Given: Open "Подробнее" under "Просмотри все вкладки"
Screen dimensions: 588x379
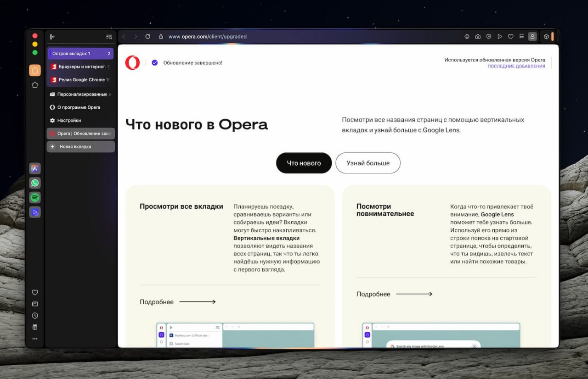Looking at the screenshot, I should coord(178,302).
